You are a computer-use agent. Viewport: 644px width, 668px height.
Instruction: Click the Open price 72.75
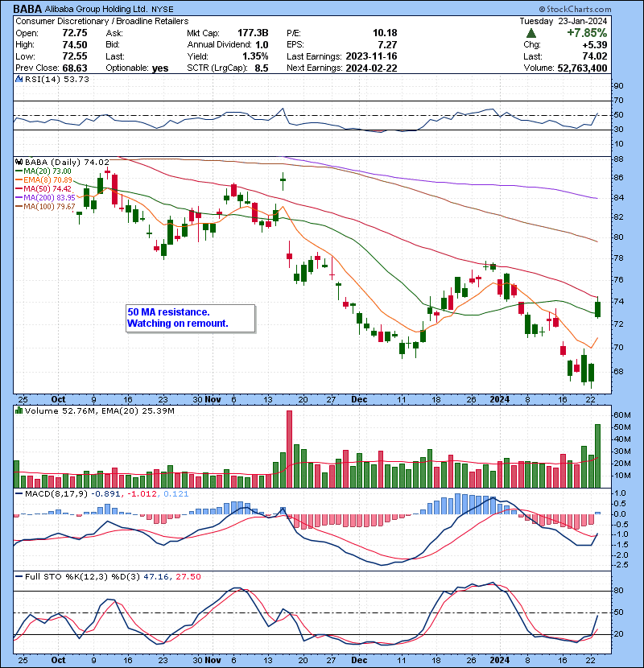75,33
